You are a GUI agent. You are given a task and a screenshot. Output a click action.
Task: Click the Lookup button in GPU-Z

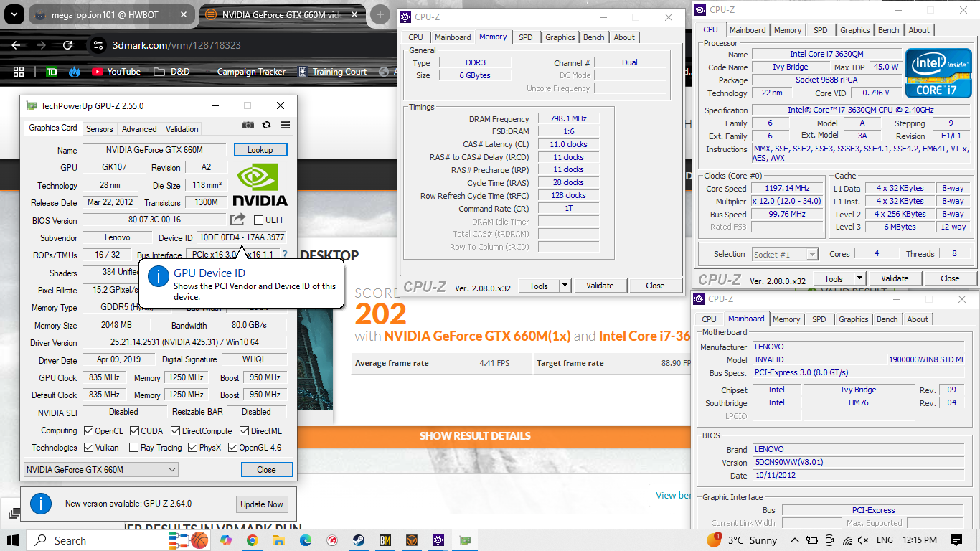click(x=260, y=150)
